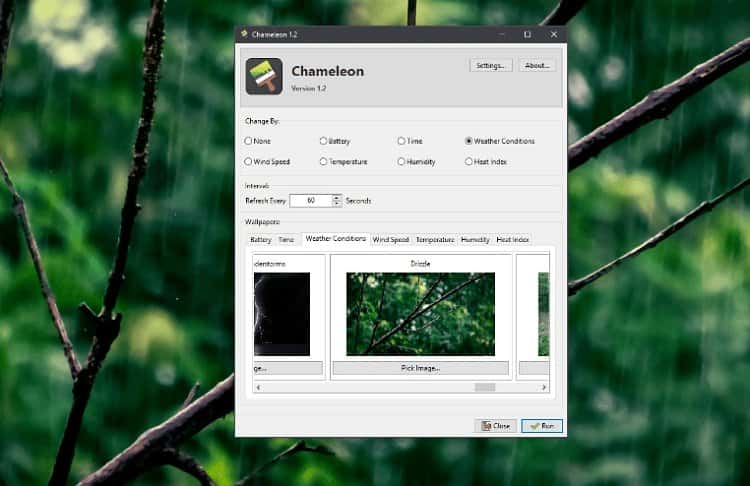The width and height of the screenshot is (750, 486).
Task: Click the Run button
Action: tap(541, 426)
